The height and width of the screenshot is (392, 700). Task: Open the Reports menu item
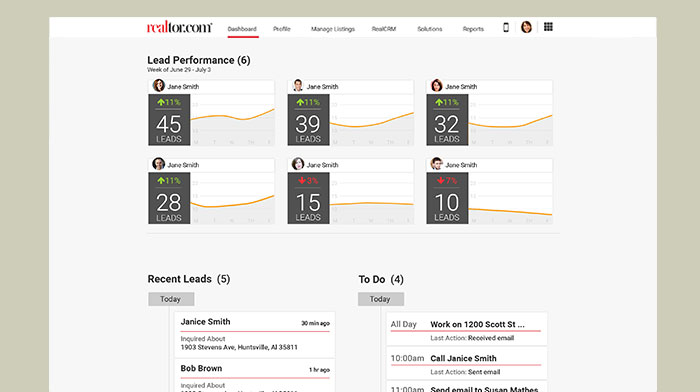(x=473, y=29)
